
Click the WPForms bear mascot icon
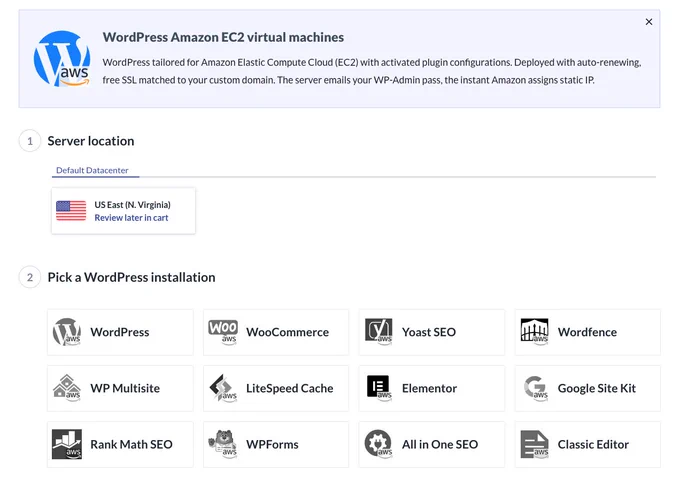pyautogui.click(x=222, y=444)
